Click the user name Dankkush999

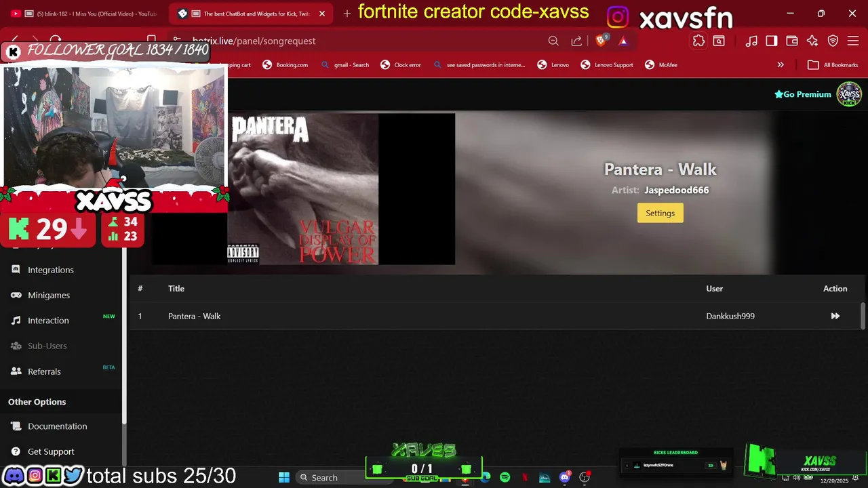click(x=730, y=316)
